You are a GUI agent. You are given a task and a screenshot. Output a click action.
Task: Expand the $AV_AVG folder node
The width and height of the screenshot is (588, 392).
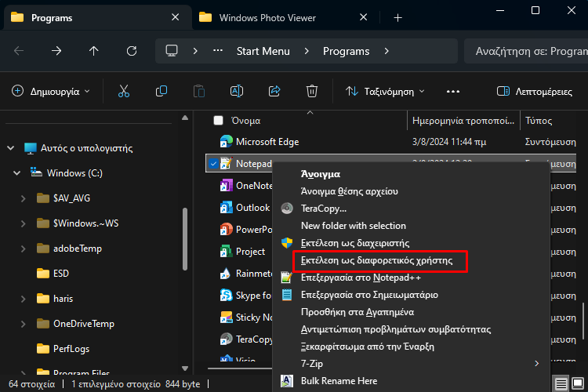24,198
